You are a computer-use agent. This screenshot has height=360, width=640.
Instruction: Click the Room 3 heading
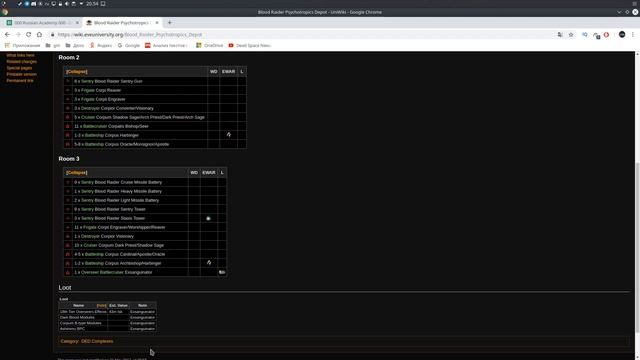(69, 159)
